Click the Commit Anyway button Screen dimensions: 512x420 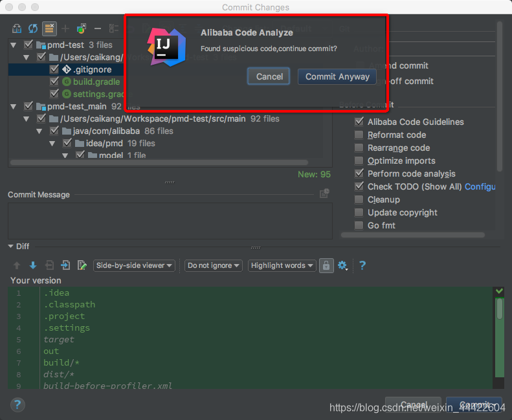337,76
